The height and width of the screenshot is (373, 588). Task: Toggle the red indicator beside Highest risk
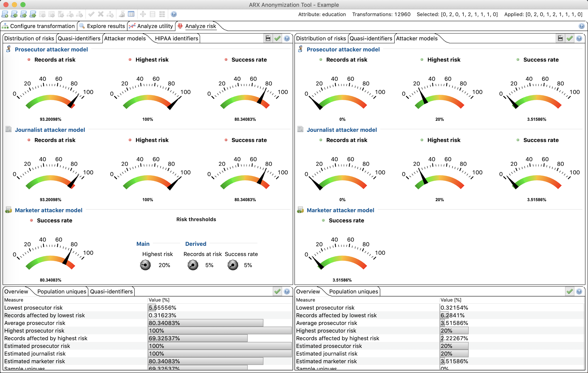click(x=130, y=60)
